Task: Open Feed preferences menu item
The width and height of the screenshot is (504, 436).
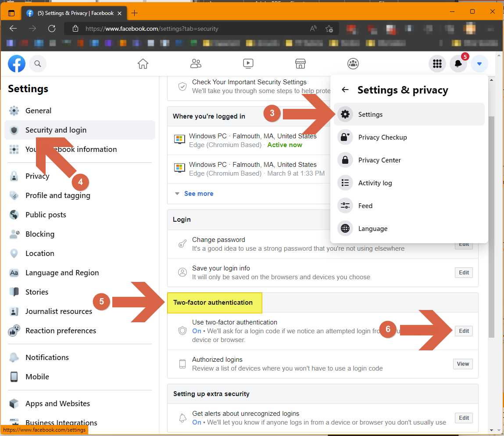Action: pyautogui.click(x=409, y=205)
